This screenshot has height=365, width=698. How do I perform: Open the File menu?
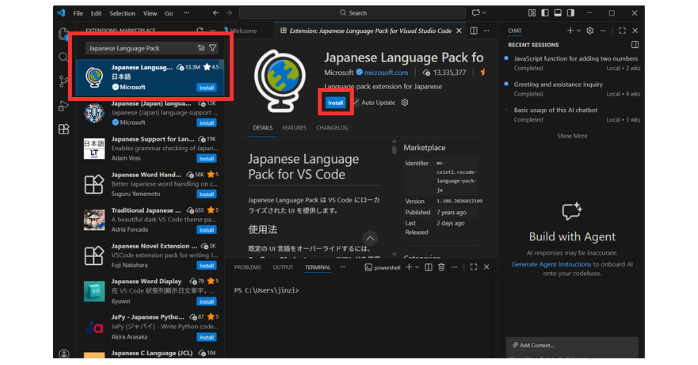click(x=78, y=13)
